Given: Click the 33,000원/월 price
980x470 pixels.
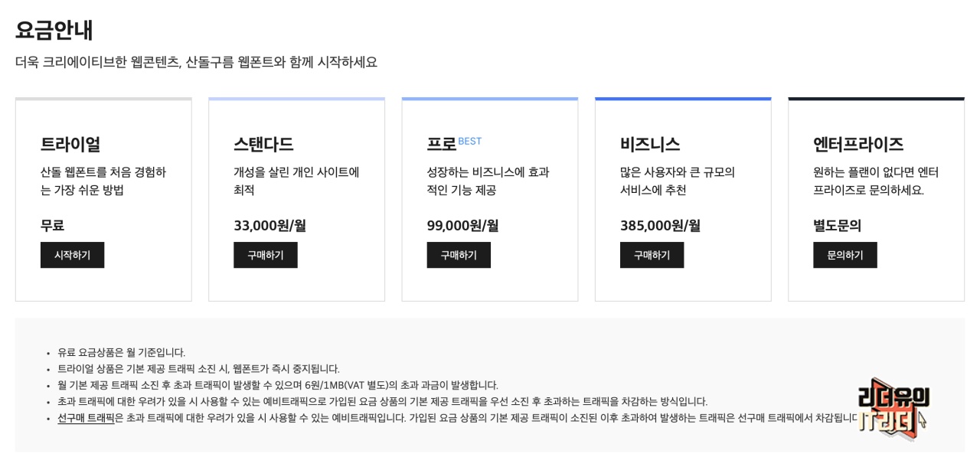Looking at the screenshot, I should pos(269,225).
